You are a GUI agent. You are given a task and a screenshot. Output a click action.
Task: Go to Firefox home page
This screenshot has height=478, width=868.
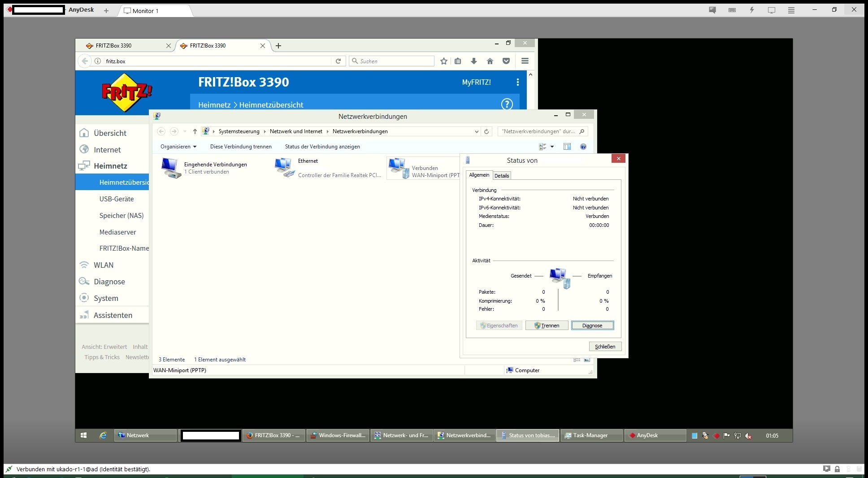490,61
